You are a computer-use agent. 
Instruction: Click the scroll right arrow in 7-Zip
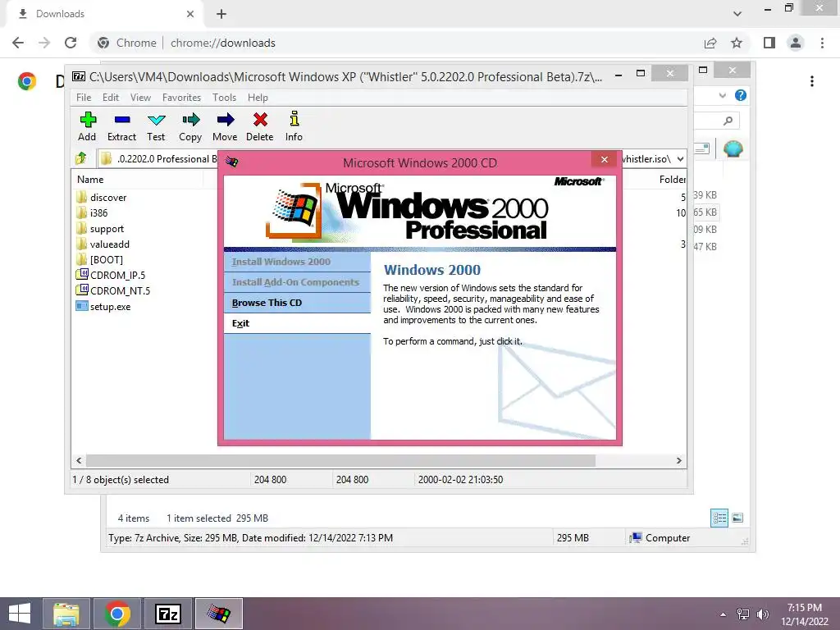tap(678, 461)
